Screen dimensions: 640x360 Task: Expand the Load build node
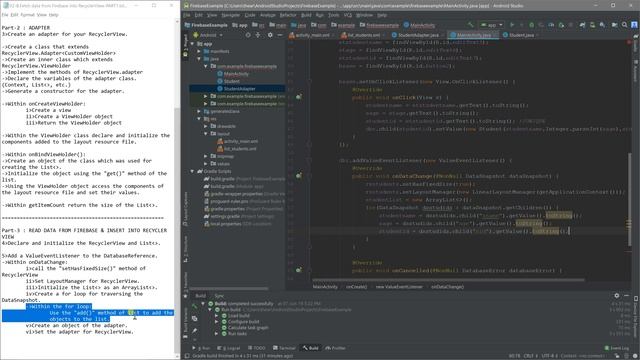point(217,316)
